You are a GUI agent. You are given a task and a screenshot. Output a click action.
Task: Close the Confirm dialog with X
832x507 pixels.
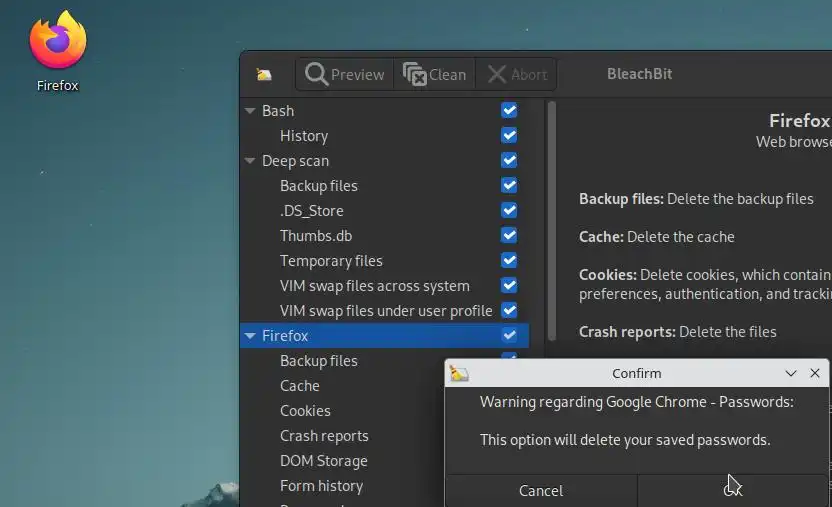click(815, 373)
